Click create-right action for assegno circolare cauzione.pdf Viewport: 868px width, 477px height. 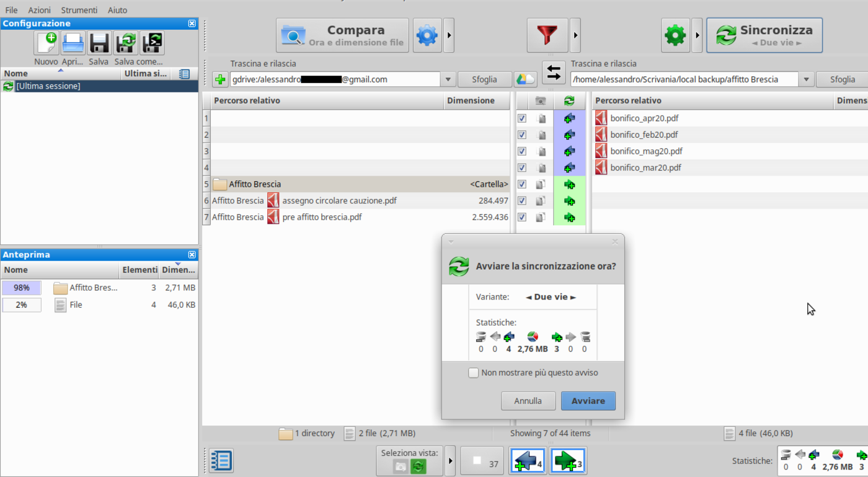[x=569, y=201]
